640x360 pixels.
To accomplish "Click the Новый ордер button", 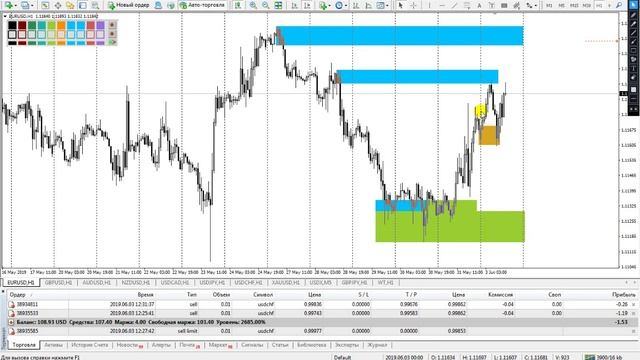I will click(129, 5).
